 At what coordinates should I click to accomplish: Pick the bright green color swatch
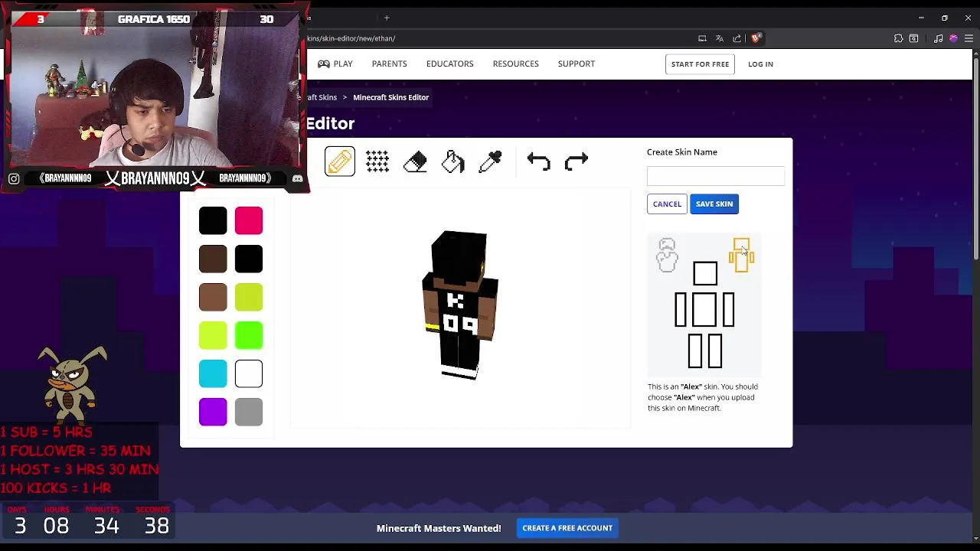click(x=249, y=335)
